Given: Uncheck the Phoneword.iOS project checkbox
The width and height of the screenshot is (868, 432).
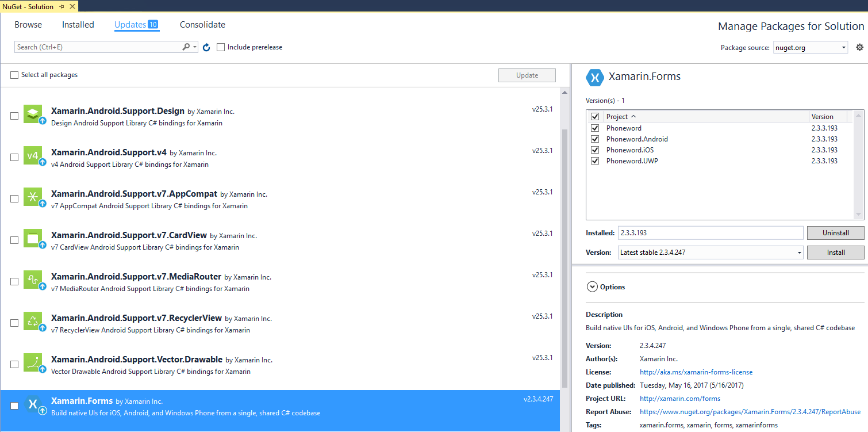Looking at the screenshot, I should point(595,150).
